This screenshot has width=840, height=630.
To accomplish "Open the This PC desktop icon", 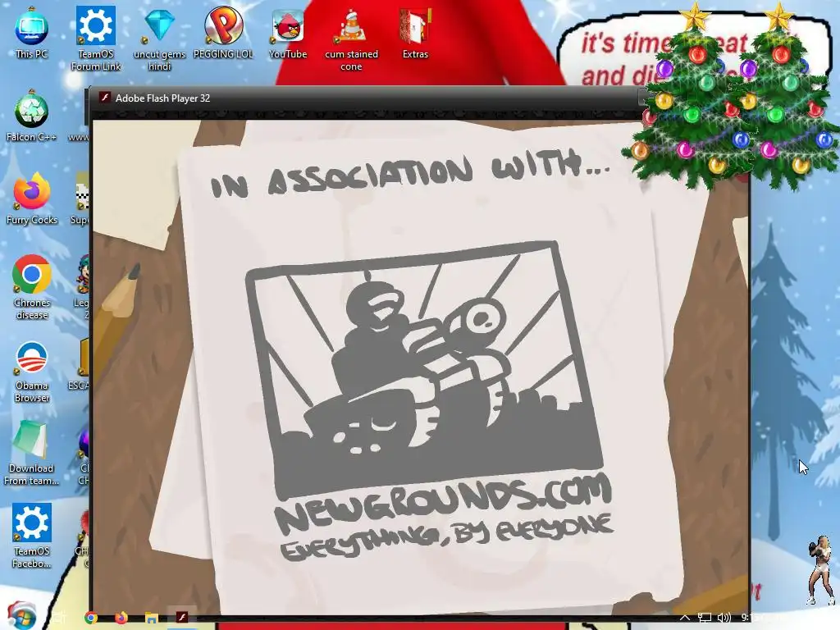I will [x=32, y=33].
